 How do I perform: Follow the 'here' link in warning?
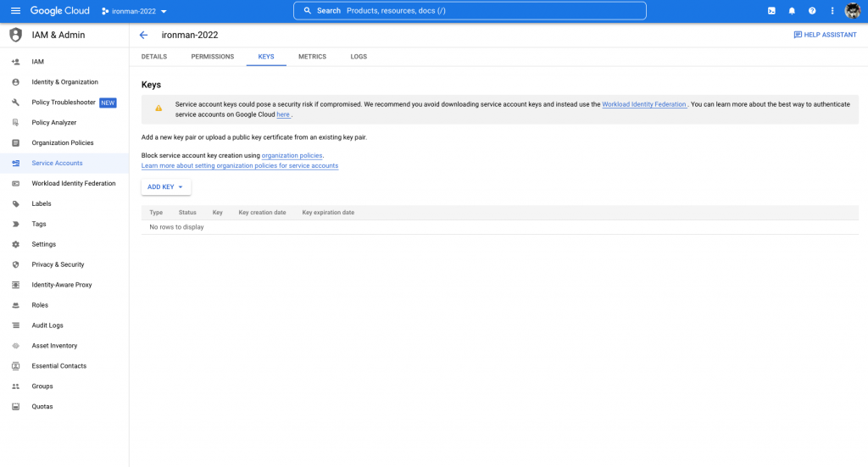pyautogui.click(x=283, y=114)
